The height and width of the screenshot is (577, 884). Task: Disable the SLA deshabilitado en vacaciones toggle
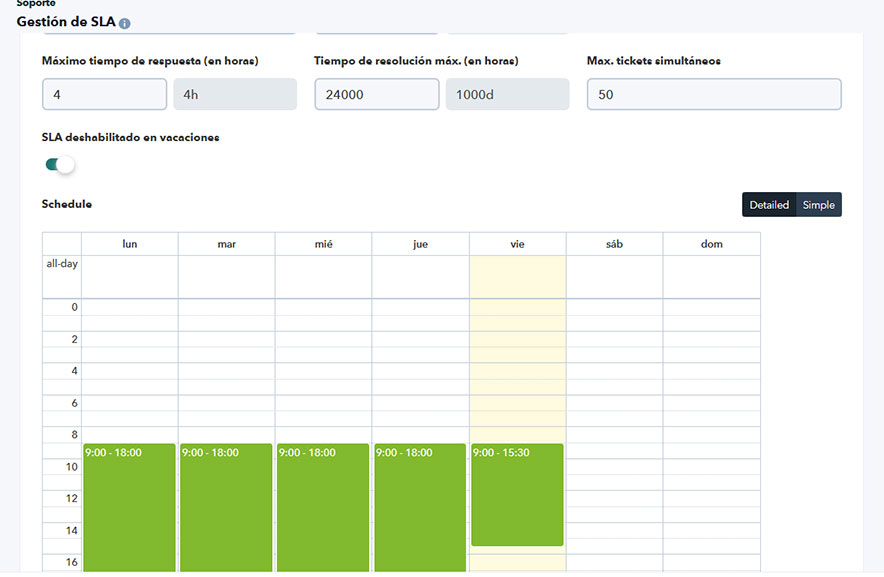(58, 163)
